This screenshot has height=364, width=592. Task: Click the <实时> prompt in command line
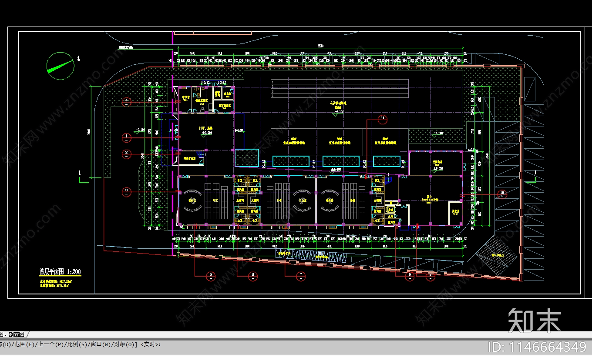[x=150, y=344]
